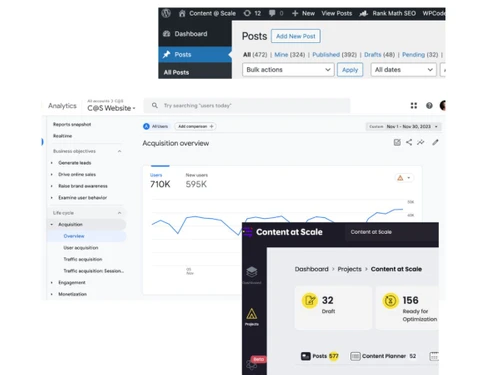500x375 pixels.
Task: Filter posts by Mine (324)
Action: (290, 55)
